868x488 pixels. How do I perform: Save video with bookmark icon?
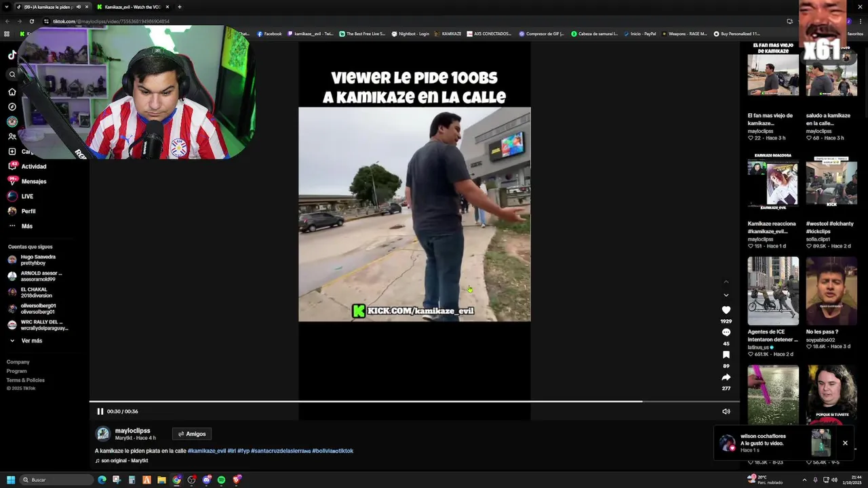tap(726, 354)
